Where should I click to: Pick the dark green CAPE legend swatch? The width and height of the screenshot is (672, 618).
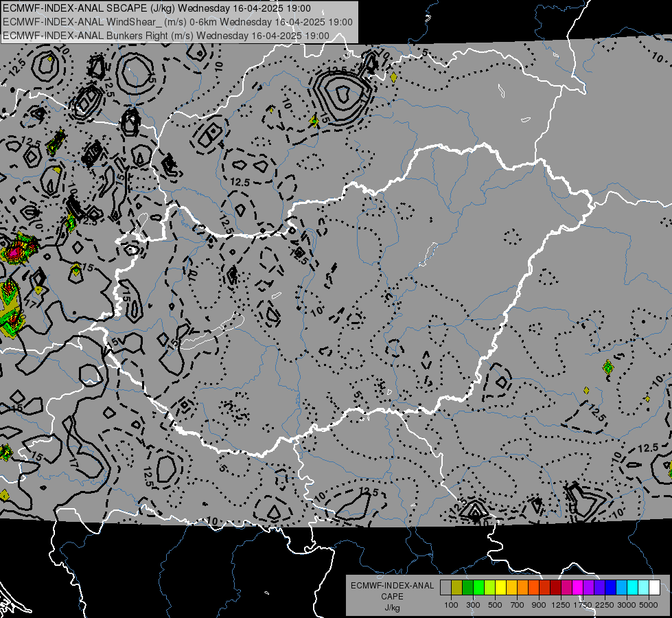pyautogui.click(x=467, y=588)
